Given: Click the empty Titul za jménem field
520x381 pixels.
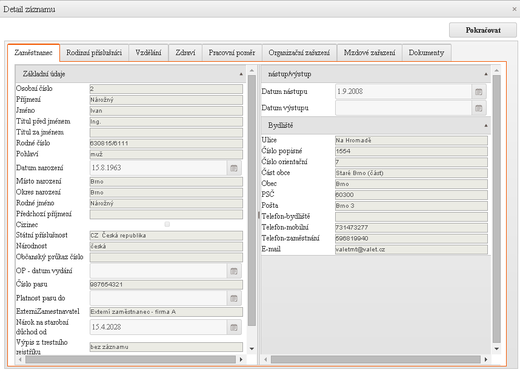Looking at the screenshot, I should click(166, 133).
